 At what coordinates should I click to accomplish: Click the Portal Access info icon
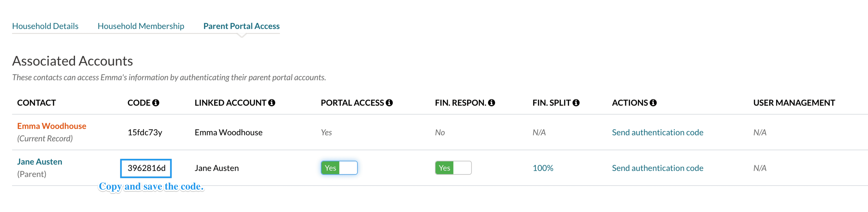(x=389, y=103)
